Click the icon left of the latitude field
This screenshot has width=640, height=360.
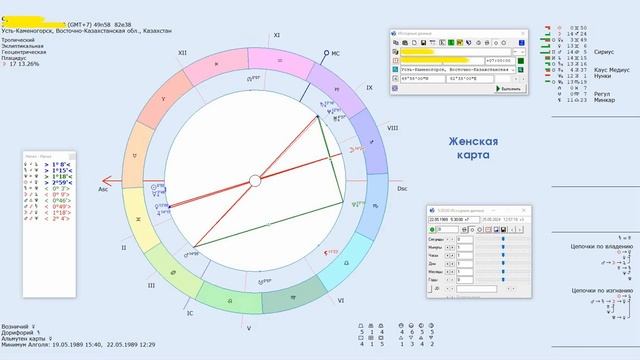[395, 78]
